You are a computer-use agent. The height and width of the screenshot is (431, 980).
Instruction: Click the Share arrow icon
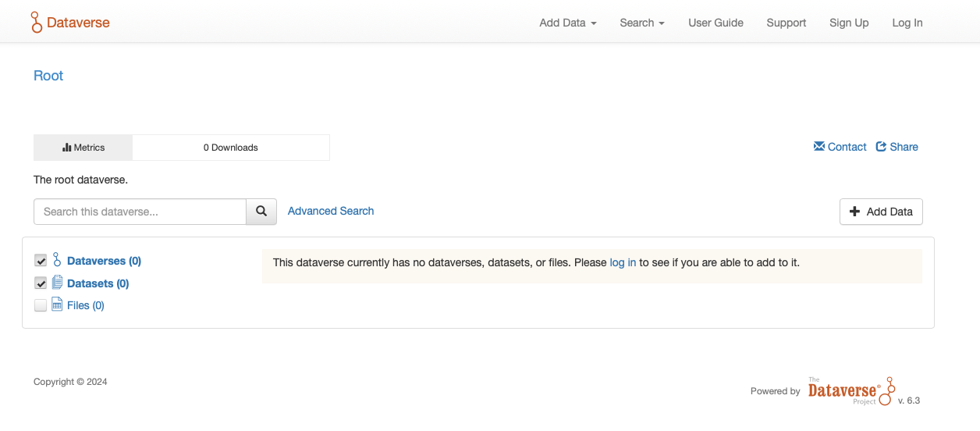(881, 147)
